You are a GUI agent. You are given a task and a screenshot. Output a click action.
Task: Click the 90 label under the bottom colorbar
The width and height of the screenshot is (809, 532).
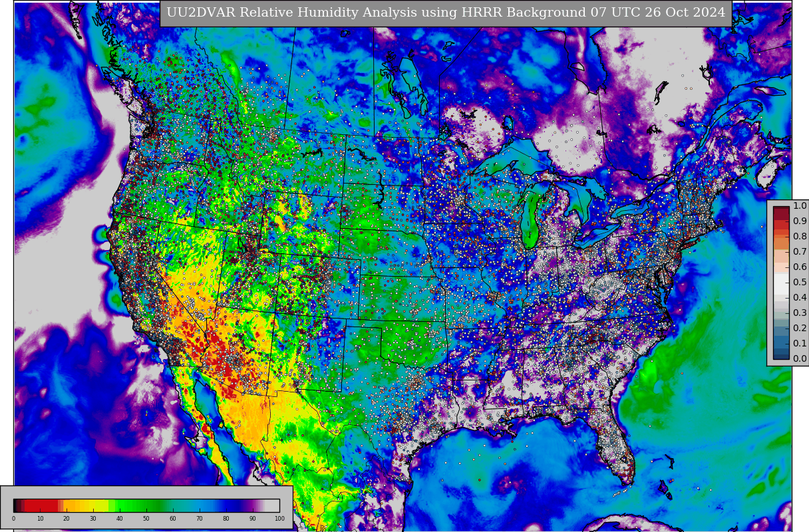[x=253, y=519]
